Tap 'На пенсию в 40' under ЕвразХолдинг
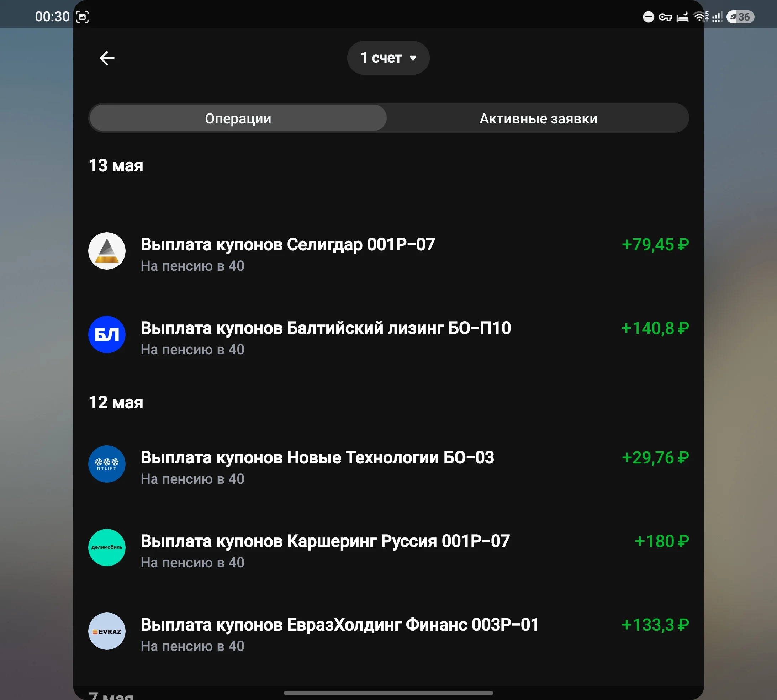The height and width of the screenshot is (700, 777). point(192,646)
